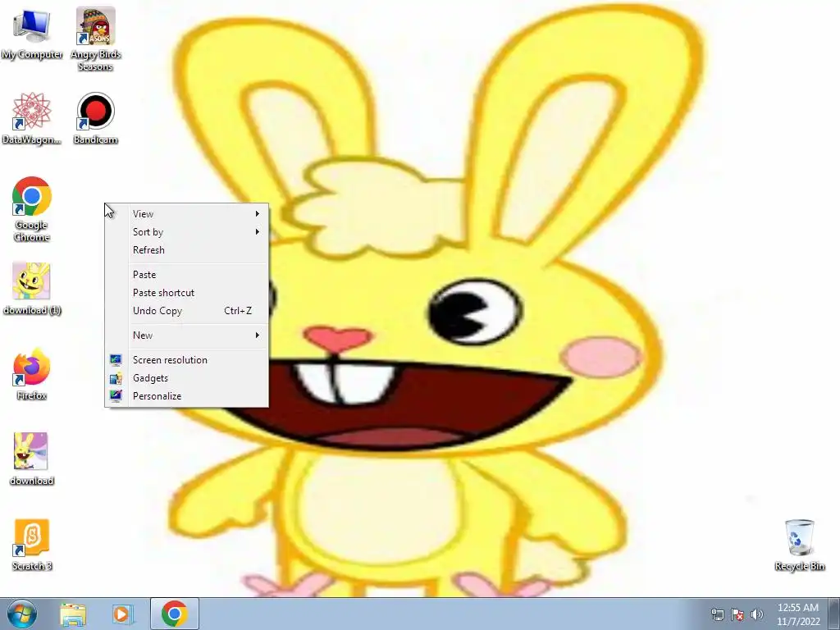Select the Recycle Bin icon
Viewport: 840px width, 630px height.
pos(799,545)
